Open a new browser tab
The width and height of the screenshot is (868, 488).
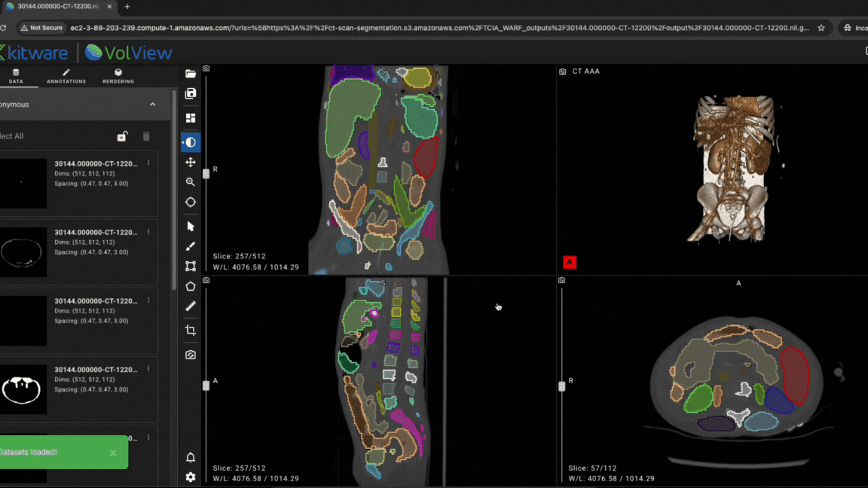[x=127, y=7]
